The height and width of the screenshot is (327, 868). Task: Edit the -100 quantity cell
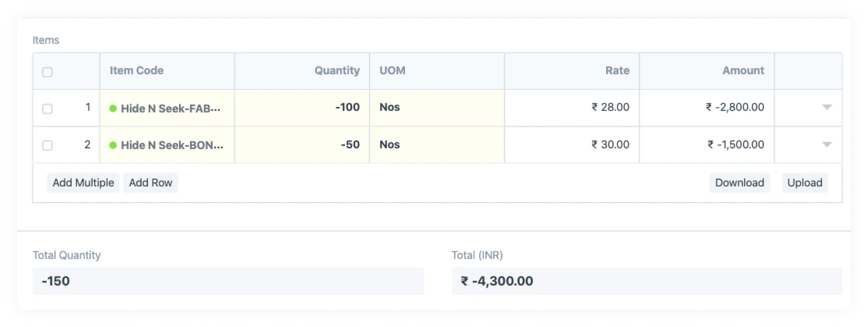coord(302,108)
